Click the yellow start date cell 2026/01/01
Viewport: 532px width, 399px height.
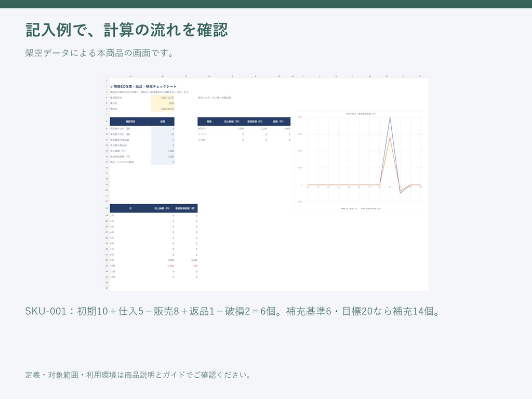coord(163,109)
